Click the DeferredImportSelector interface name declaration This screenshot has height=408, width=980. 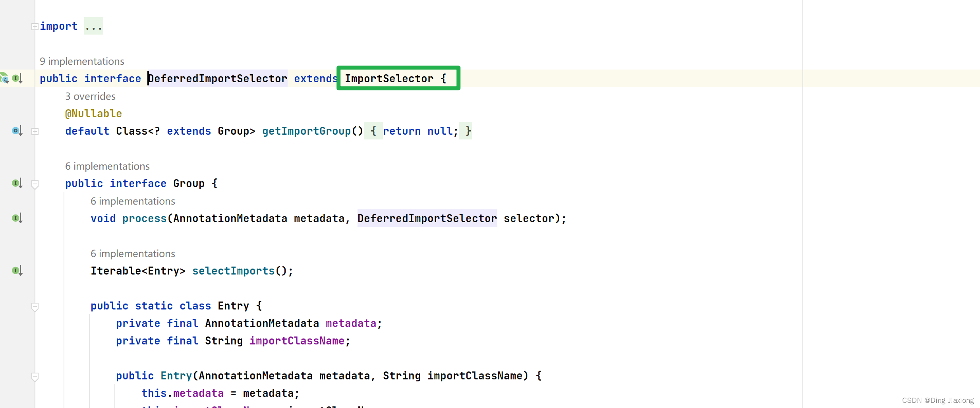click(218, 79)
